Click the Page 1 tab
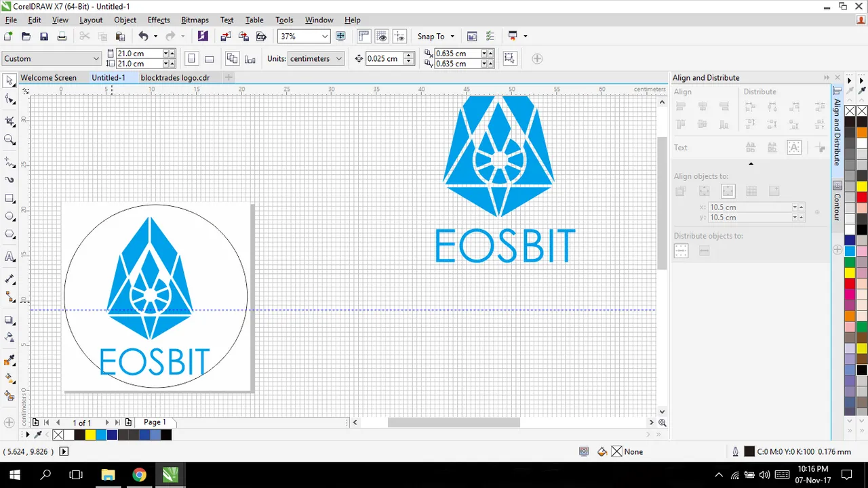This screenshot has width=868, height=488. [x=155, y=422]
